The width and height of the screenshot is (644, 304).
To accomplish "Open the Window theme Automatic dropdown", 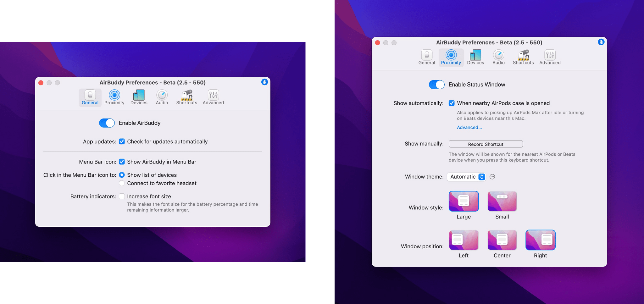I will point(466,177).
